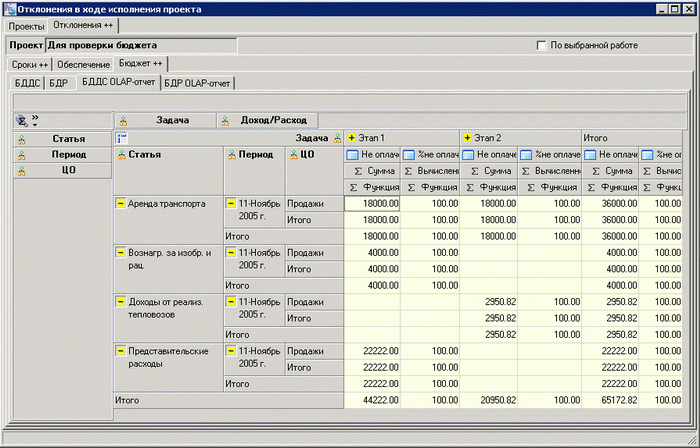This screenshot has height=448, width=700.
Task: Expand Этап 1 column group
Action: tap(351, 138)
